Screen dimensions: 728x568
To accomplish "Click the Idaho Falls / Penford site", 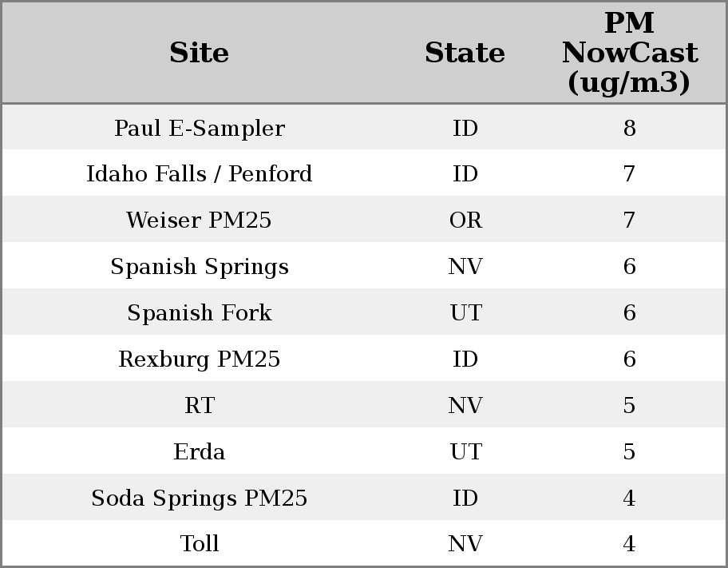I will pyautogui.click(x=200, y=174).
